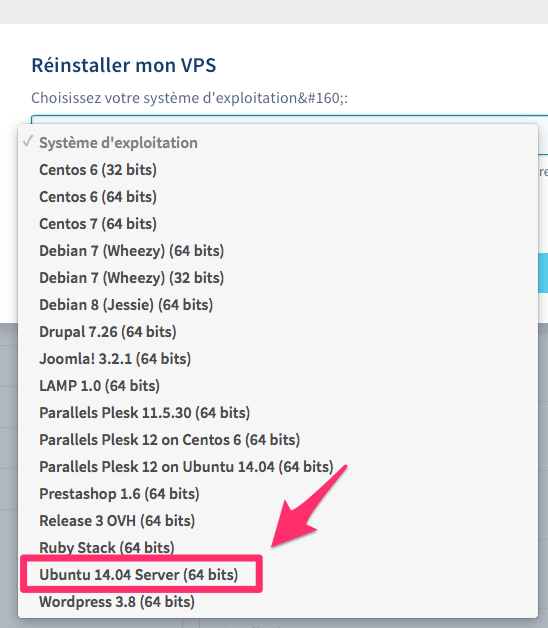The width and height of the screenshot is (548, 628).
Task: Select Debian 8 (Jessie) (64 bits)
Action: [x=278, y=305]
